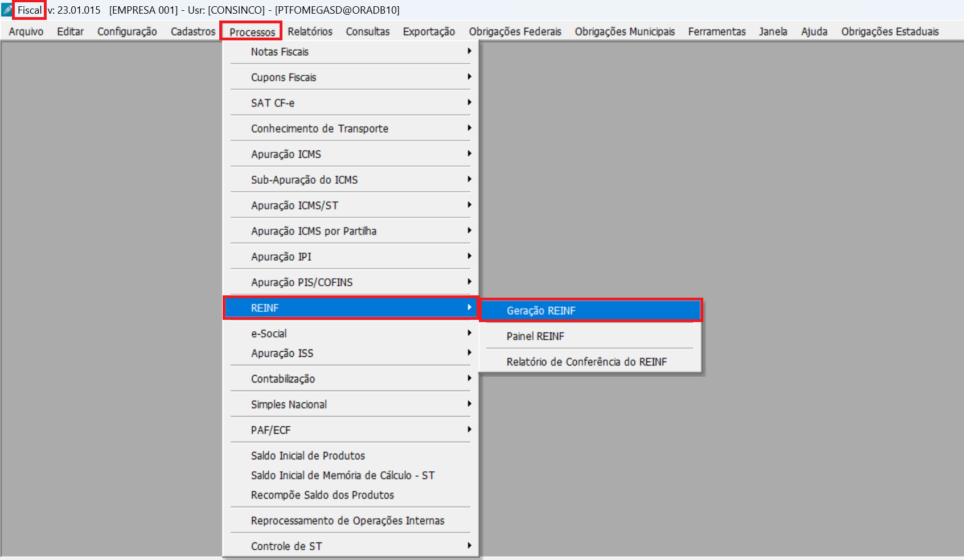This screenshot has width=964, height=560.
Task: Expand the Contabilização submenu
Action: pos(351,379)
